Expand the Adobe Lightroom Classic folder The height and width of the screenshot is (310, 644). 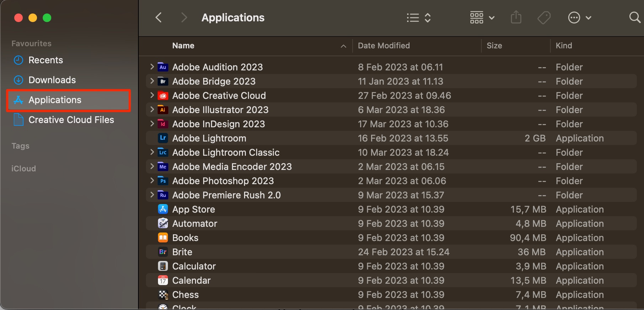152,152
